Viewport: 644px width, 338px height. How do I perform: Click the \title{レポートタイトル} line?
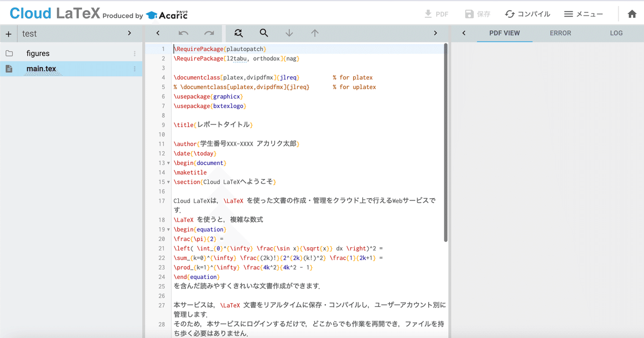(x=213, y=125)
